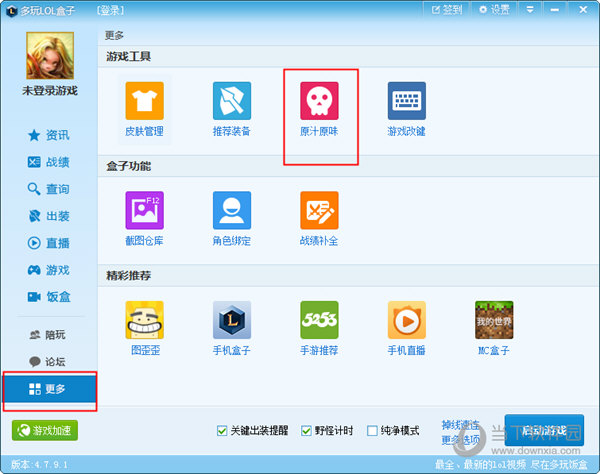Close the 多玩LOL盒子 window
This screenshot has height=474, width=600.
point(583,10)
